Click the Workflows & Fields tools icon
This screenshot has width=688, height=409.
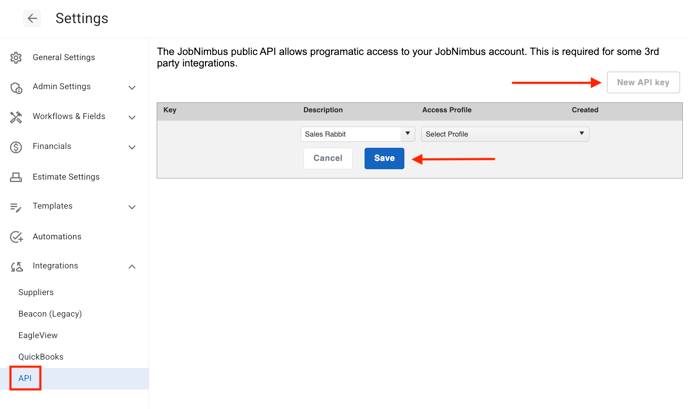click(16, 117)
